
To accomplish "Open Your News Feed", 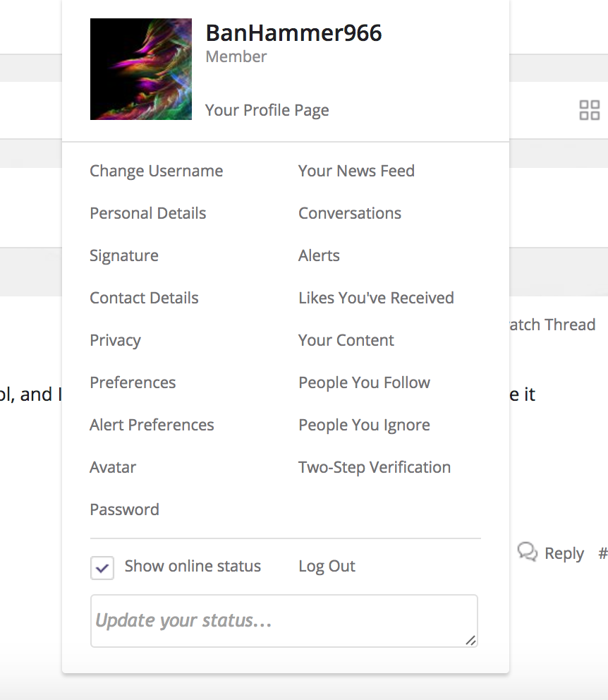I will (x=356, y=171).
